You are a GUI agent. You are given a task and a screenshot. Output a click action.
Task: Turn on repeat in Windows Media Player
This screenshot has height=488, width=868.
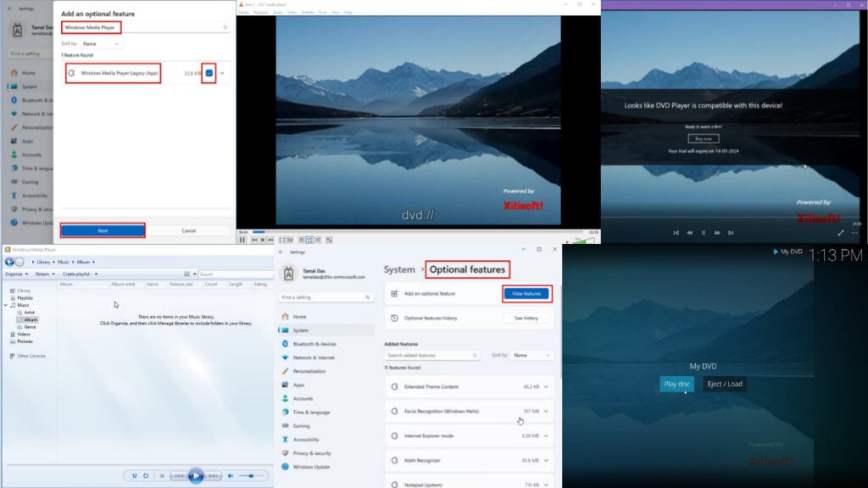click(146, 476)
